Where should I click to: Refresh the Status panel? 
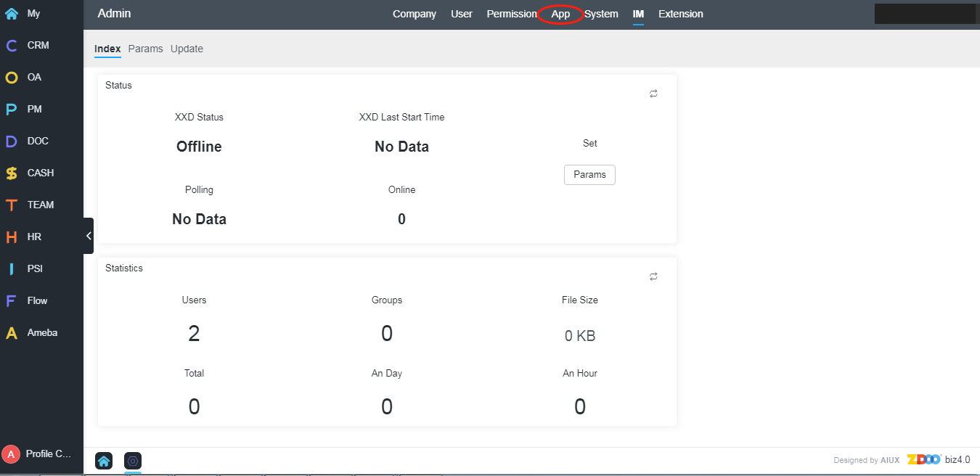tap(653, 94)
